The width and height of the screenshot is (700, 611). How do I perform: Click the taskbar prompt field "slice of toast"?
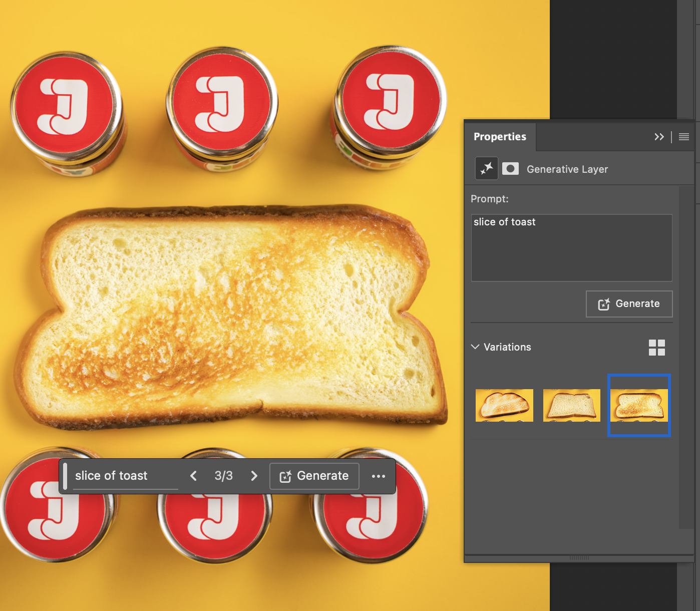tap(125, 476)
